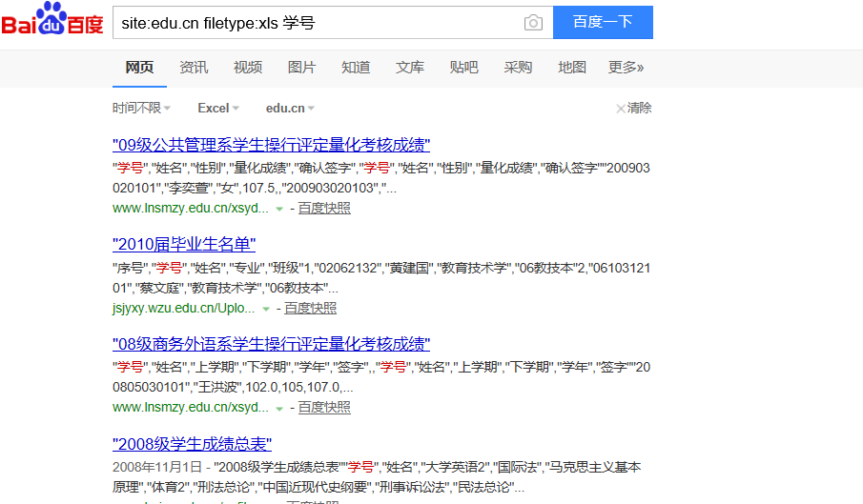Expand arrow next to first result's URL
The image size is (863, 504).
point(279,210)
